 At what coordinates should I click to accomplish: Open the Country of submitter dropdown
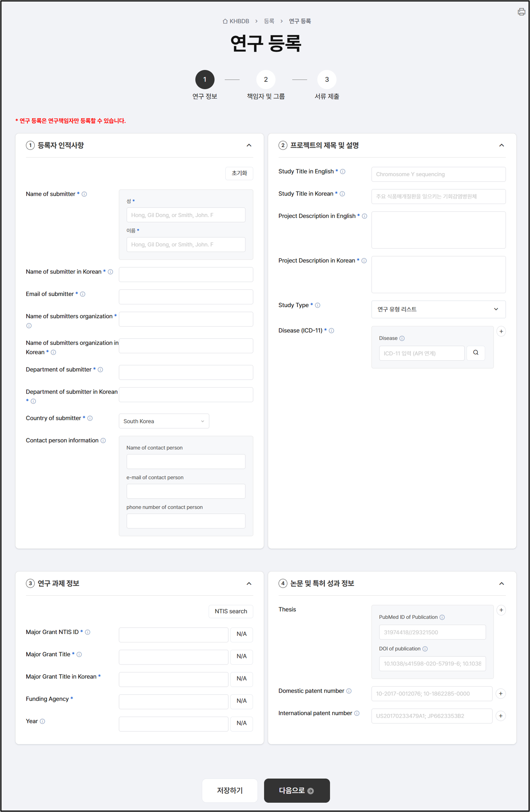(x=164, y=421)
